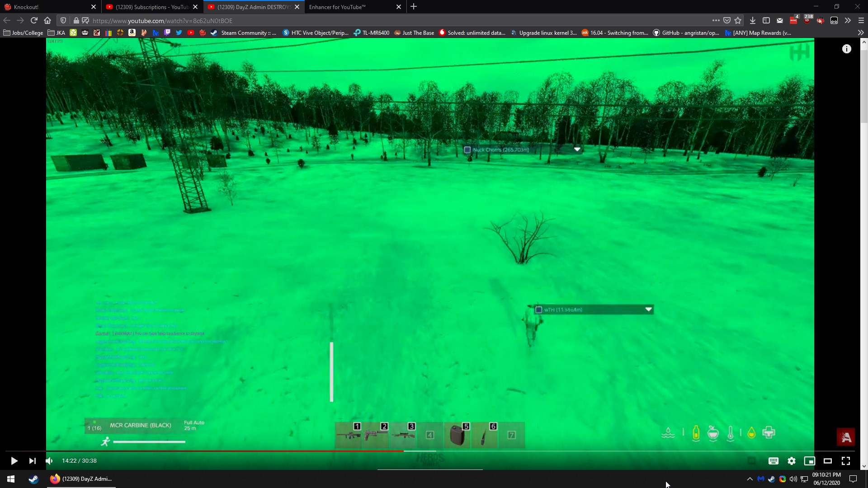Skip to the next video

click(32, 461)
